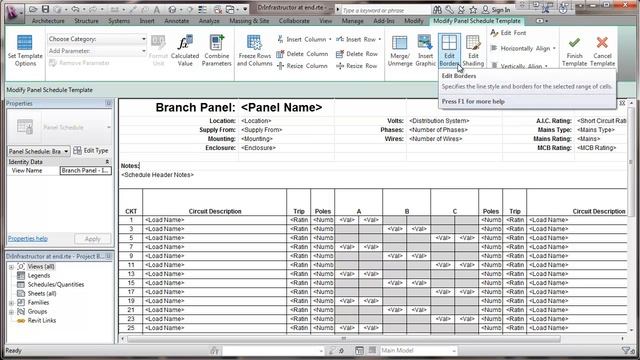Click the Set Template Options icon
Viewport: 640px width, 360px height.
pyautogui.click(x=24, y=42)
